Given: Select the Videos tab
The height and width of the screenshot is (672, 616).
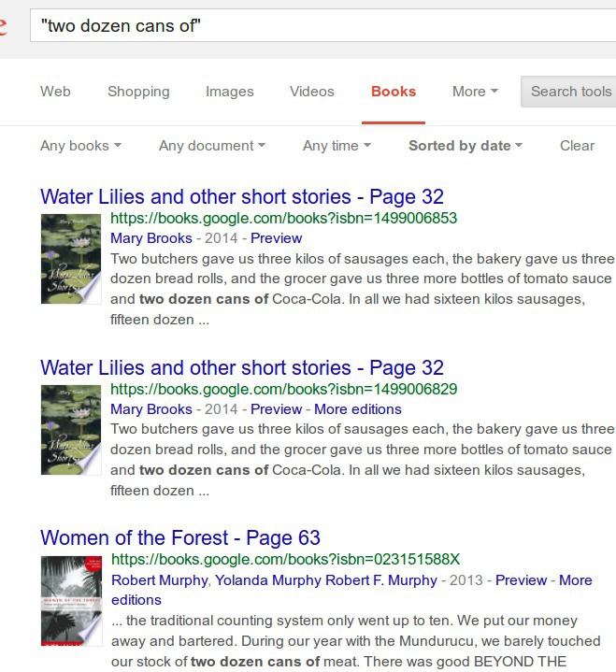Looking at the screenshot, I should point(311,92).
